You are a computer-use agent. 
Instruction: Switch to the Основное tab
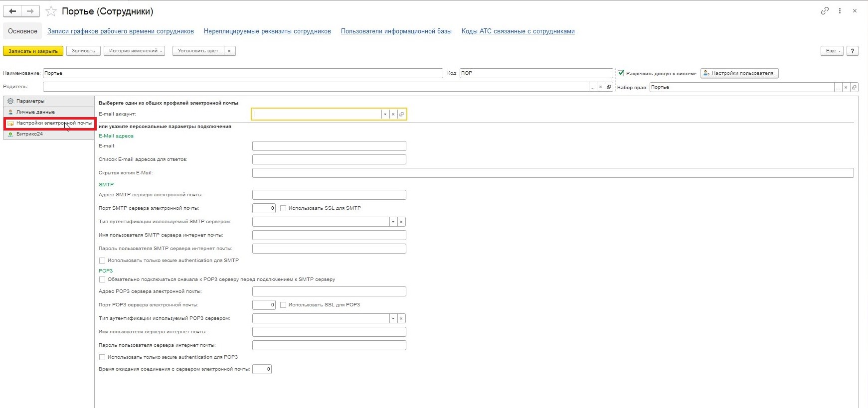point(22,31)
